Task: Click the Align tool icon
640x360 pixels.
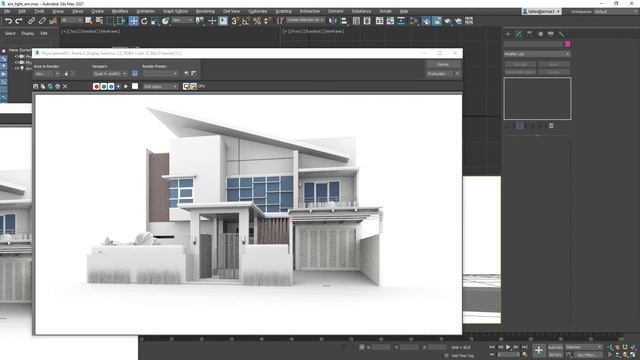Action: coord(344,21)
